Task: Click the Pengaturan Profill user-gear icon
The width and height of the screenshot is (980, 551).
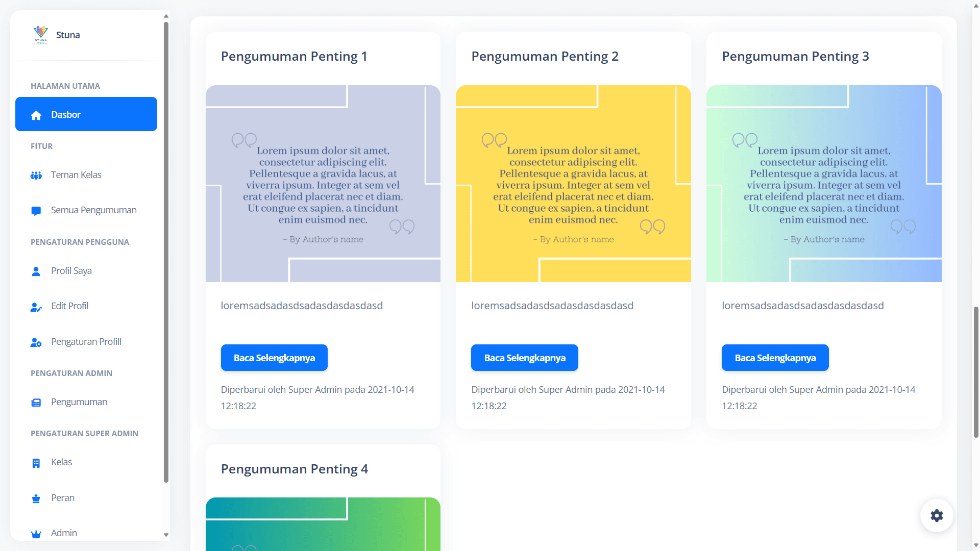Action: pos(36,342)
